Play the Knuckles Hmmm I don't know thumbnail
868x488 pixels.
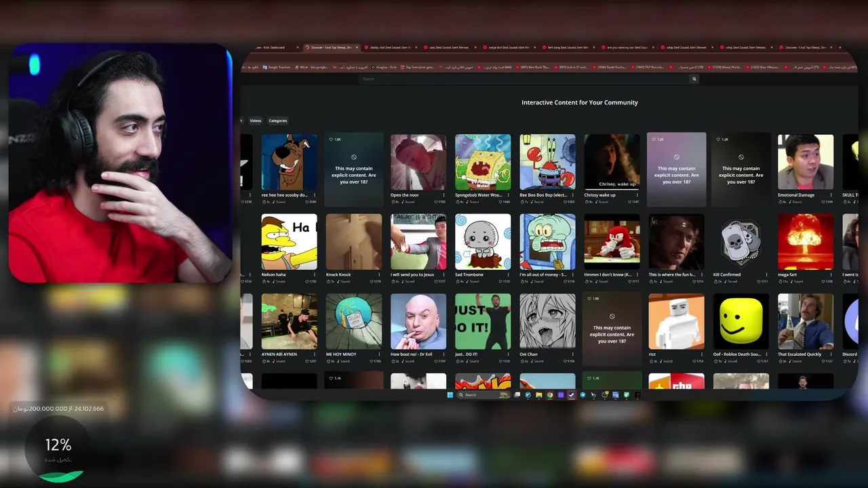pyautogui.click(x=612, y=242)
